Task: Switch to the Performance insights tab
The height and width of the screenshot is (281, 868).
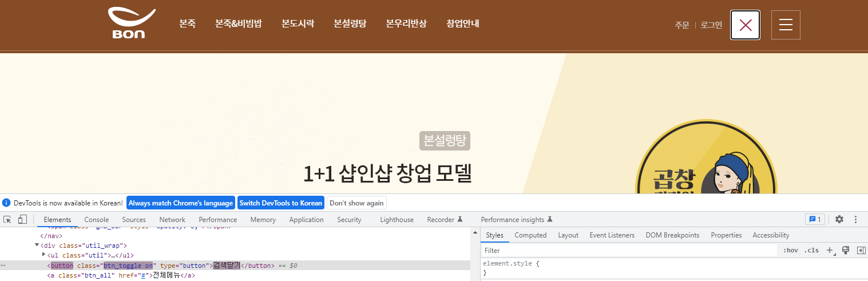Action: click(517, 219)
